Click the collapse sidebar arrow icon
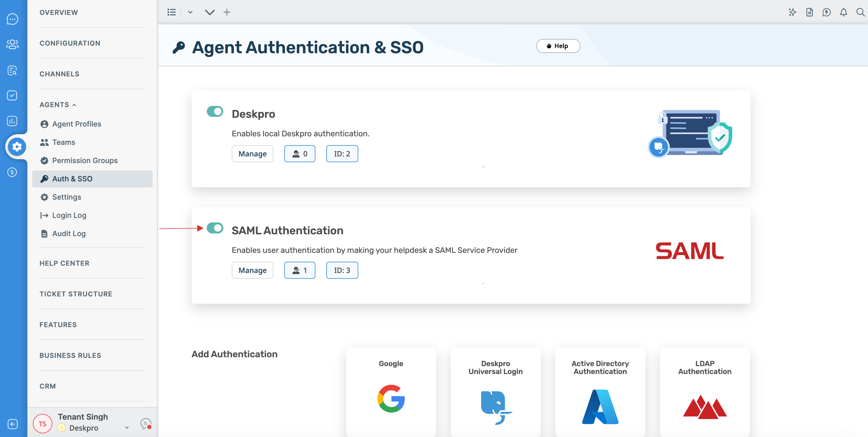 12,424
